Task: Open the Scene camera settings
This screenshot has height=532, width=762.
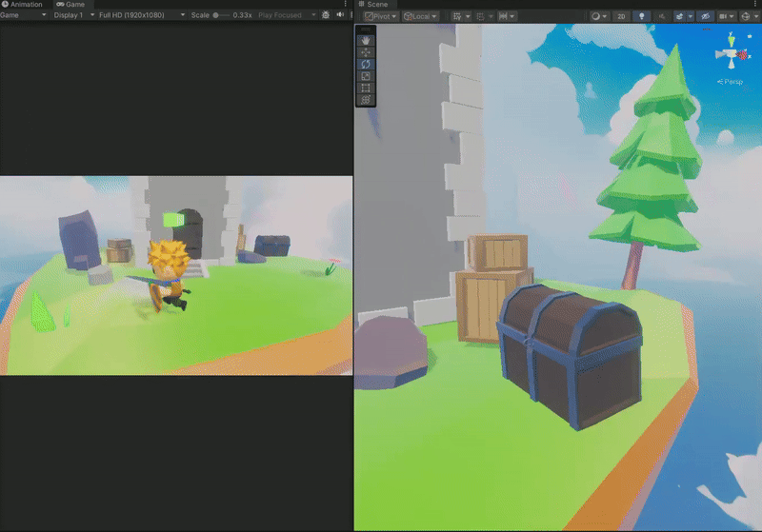Action: click(727, 16)
